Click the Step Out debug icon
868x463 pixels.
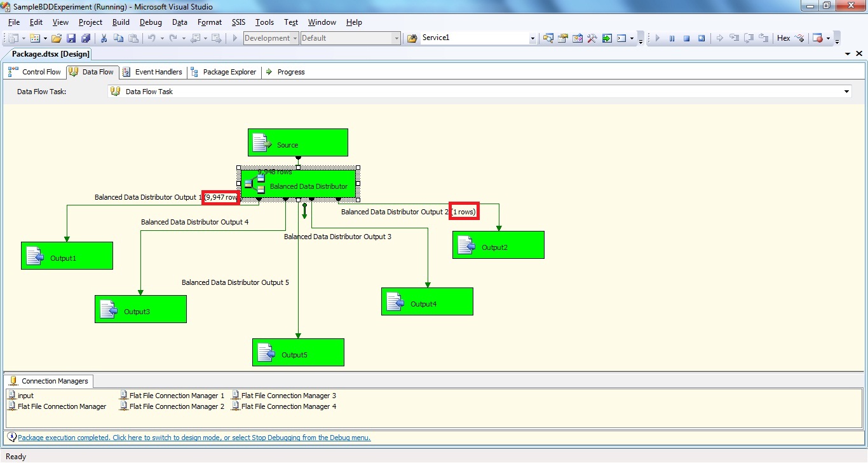coord(764,38)
